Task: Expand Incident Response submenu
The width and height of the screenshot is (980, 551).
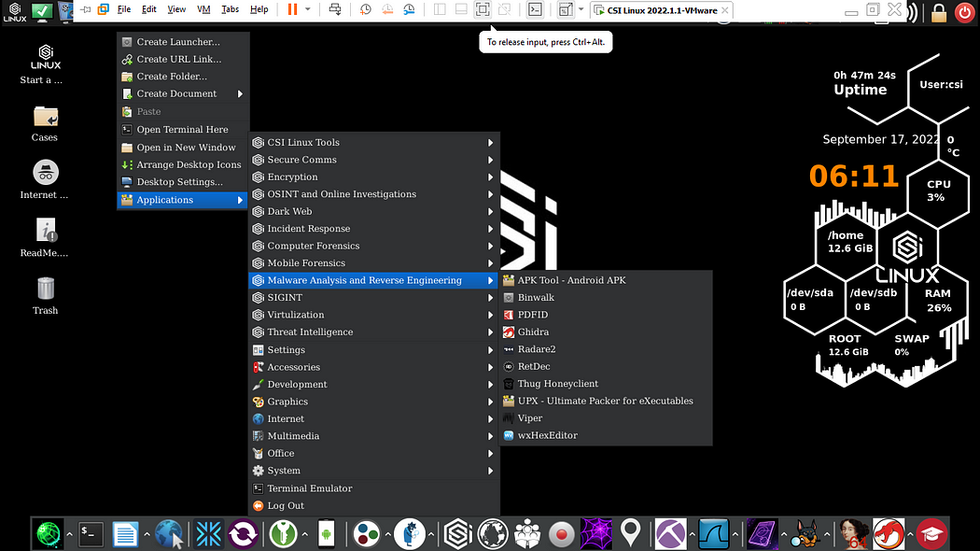Action: (373, 228)
